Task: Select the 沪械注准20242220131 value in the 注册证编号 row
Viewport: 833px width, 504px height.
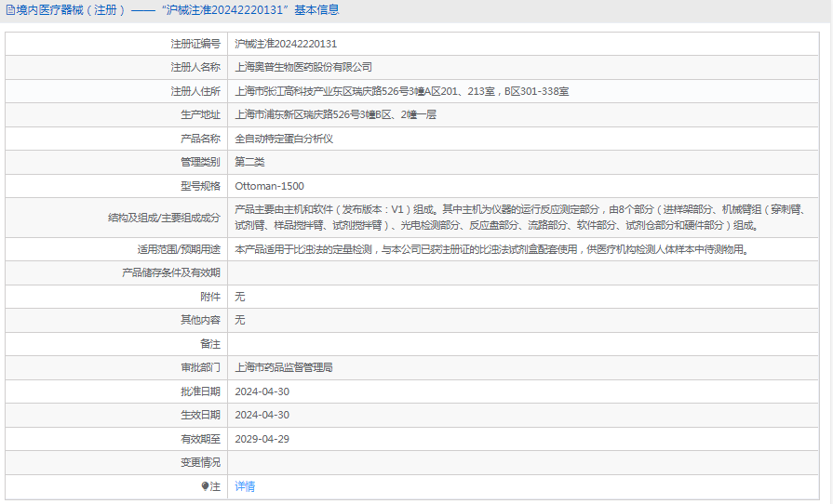Action: tap(286, 44)
